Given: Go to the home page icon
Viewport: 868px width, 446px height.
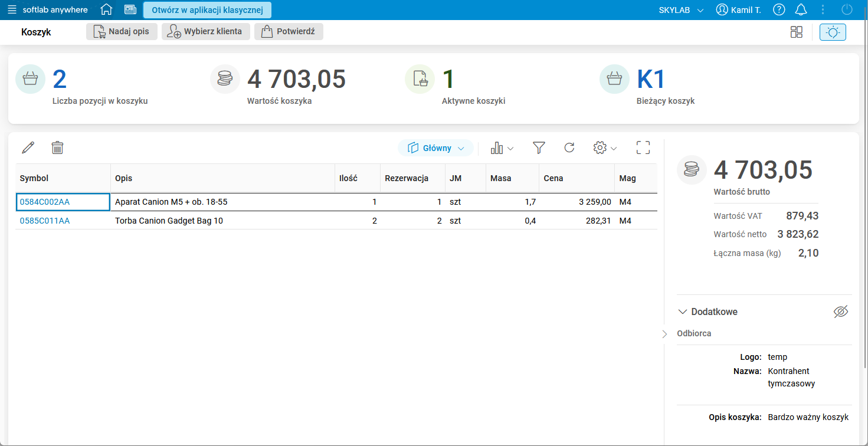Looking at the screenshot, I should 106,10.
